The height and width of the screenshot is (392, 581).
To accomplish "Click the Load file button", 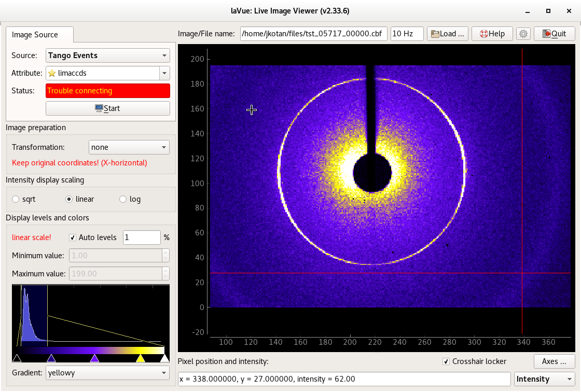I will click(x=448, y=34).
